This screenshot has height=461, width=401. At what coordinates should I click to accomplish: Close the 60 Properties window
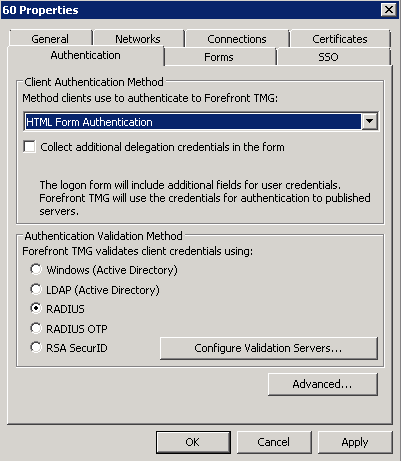click(389, 10)
